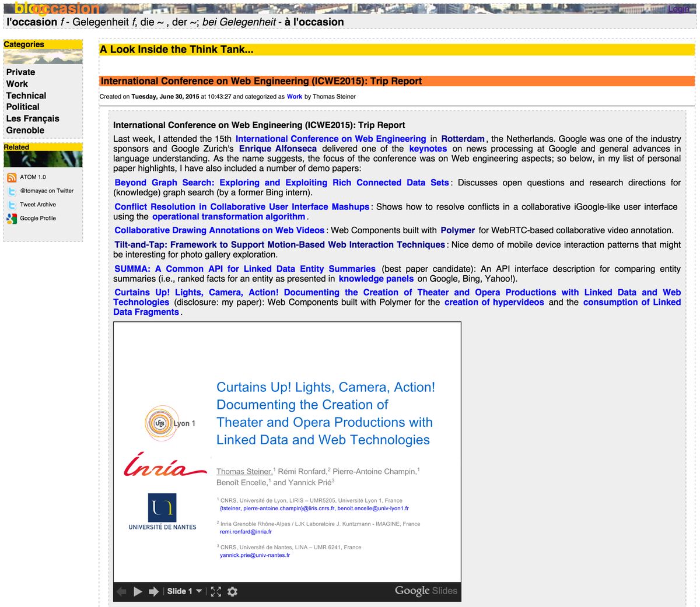The width and height of the screenshot is (700, 607).
Task: Click the Lyon 1 university logo
Action: point(169,422)
